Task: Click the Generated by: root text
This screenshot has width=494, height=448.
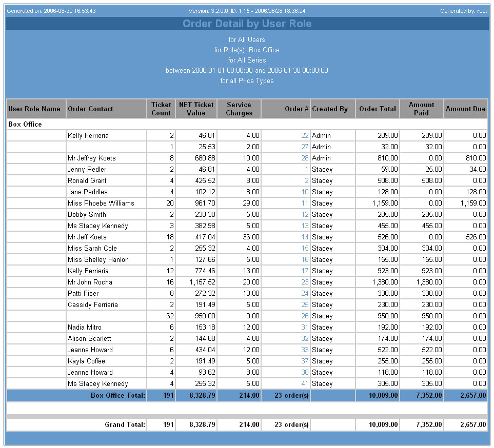Action: point(463,11)
